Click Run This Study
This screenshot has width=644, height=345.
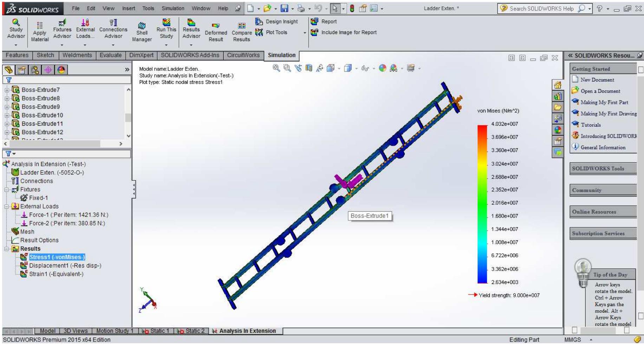tap(166, 29)
